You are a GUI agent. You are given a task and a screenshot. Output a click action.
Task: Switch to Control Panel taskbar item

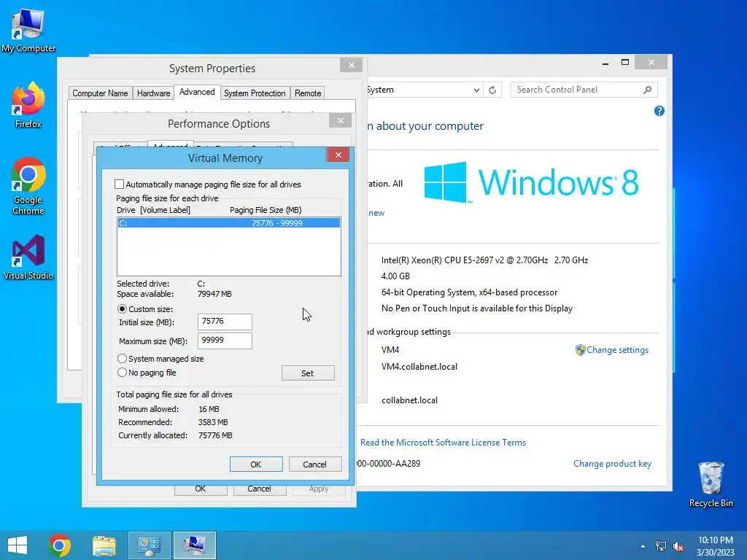(x=149, y=545)
